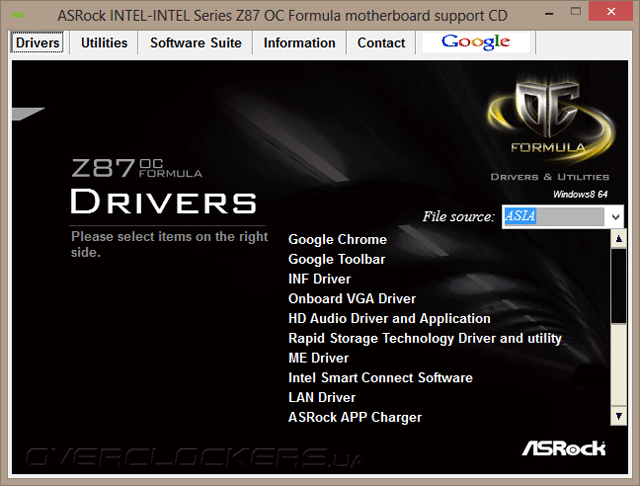Image resolution: width=640 pixels, height=486 pixels.
Task: Close the support CD window
Action: [x=611, y=11]
